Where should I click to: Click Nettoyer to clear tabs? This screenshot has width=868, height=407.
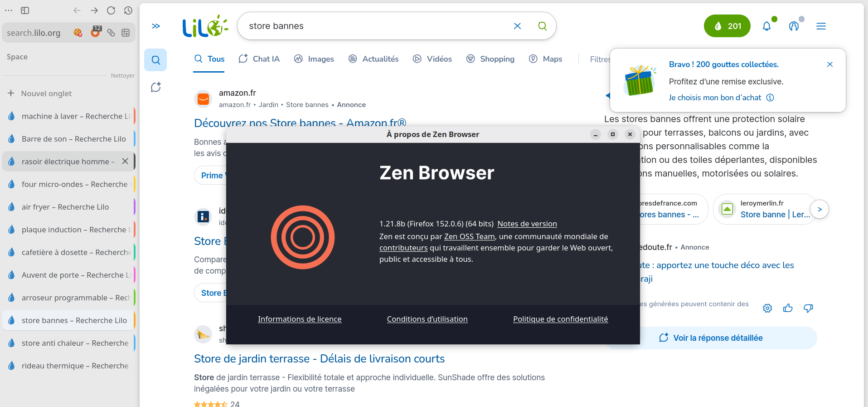[123, 75]
